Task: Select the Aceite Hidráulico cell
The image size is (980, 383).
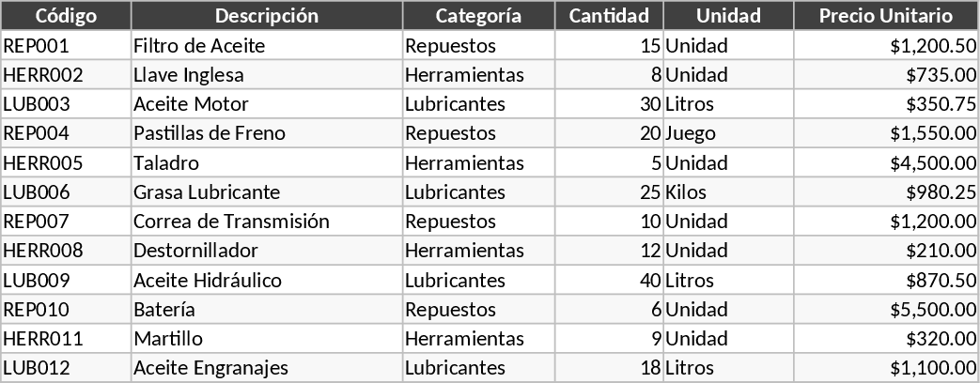Action: point(267,280)
